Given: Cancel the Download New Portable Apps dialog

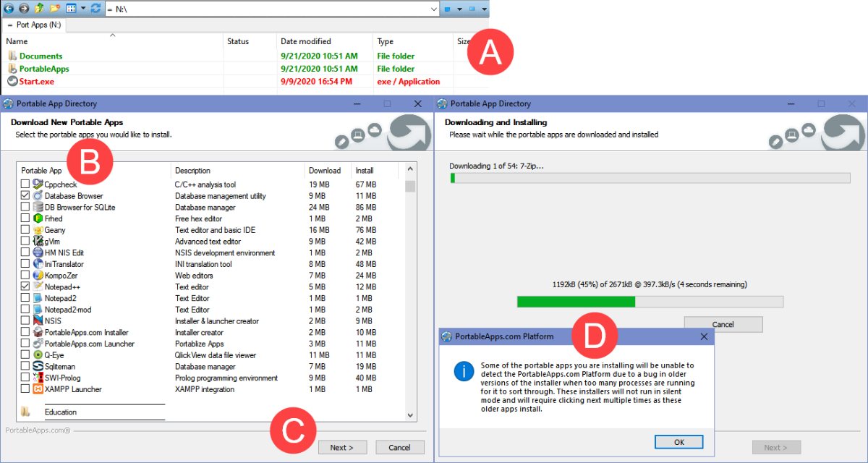Looking at the screenshot, I should 399,447.
